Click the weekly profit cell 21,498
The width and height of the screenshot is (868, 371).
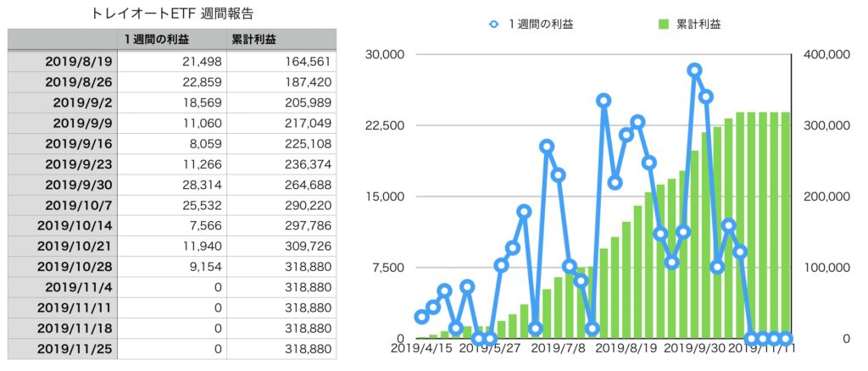(172, 61)
